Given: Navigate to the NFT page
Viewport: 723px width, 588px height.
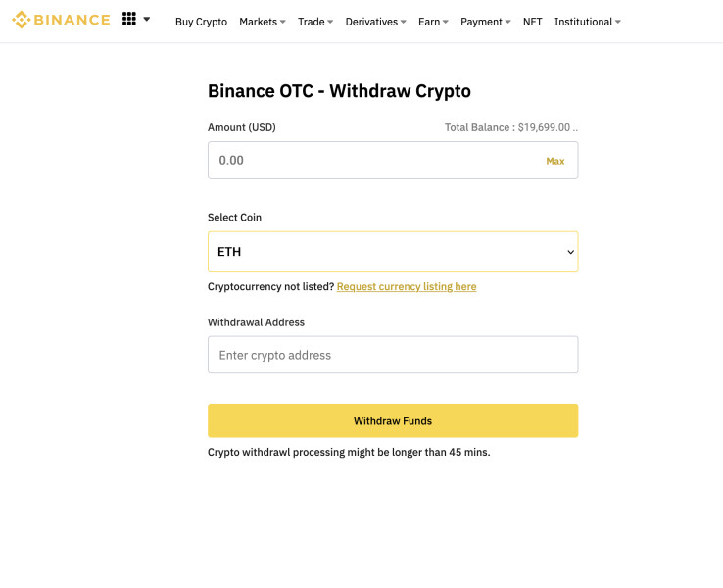Looking at the screenshot, I should [x=532, y=22].
